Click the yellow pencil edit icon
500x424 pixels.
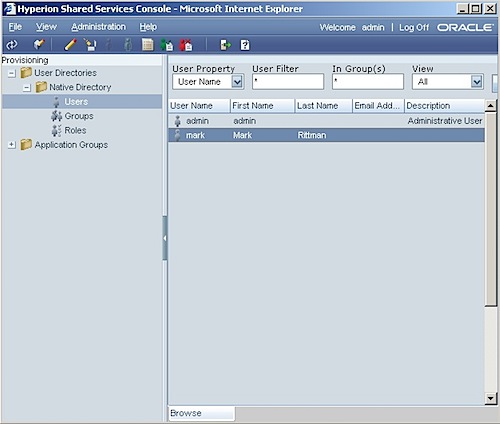click(70, 44)
